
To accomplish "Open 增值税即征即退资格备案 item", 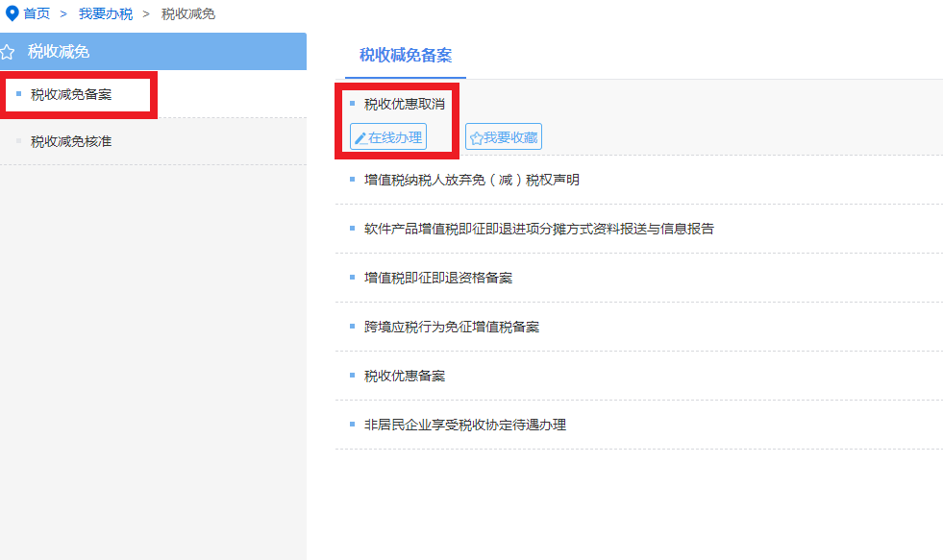I will [437, 278].
